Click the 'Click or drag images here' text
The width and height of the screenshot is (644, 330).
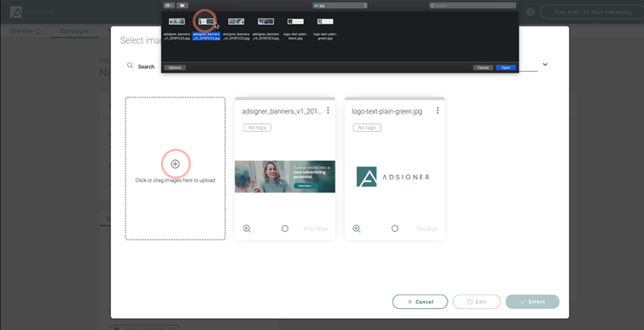(175, 180)
